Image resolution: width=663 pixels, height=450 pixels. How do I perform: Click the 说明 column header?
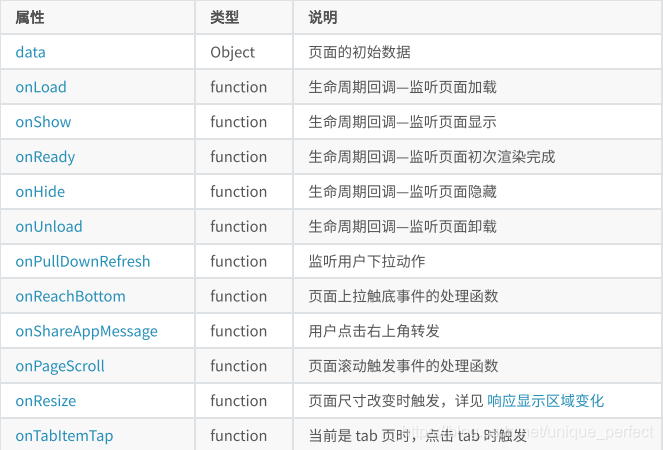tap(323, 17)
